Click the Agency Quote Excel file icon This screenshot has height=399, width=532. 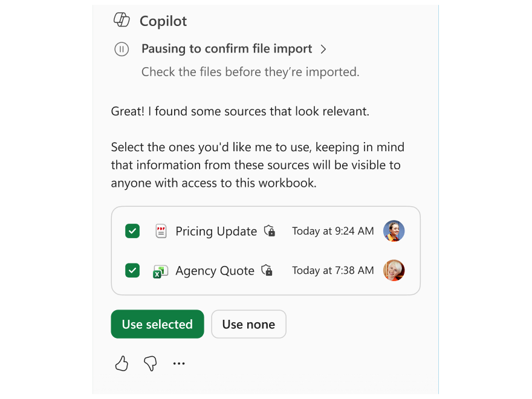click(160, 270)
